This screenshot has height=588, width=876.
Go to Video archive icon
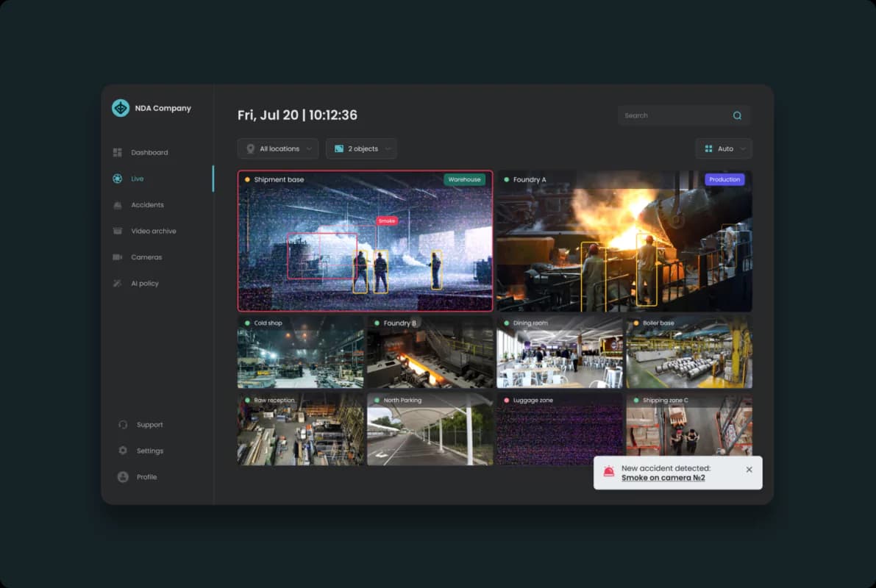118,231
